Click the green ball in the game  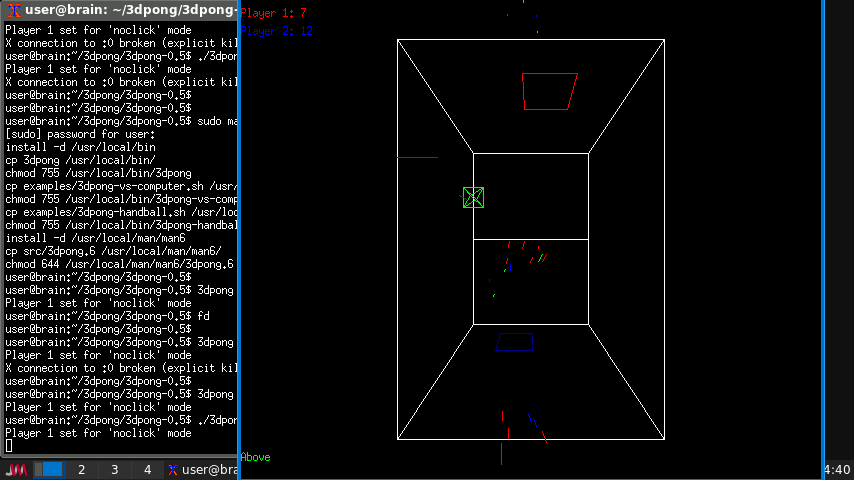click(x=474, y=198)
